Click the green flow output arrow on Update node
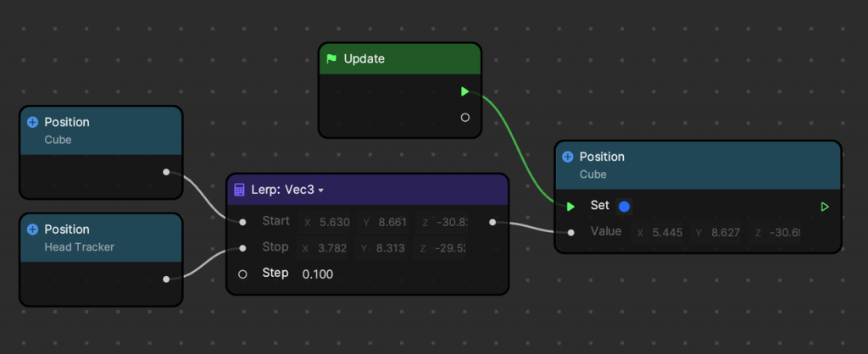The width and height of the screenshot is (868, 354). [x=465, y=91]
